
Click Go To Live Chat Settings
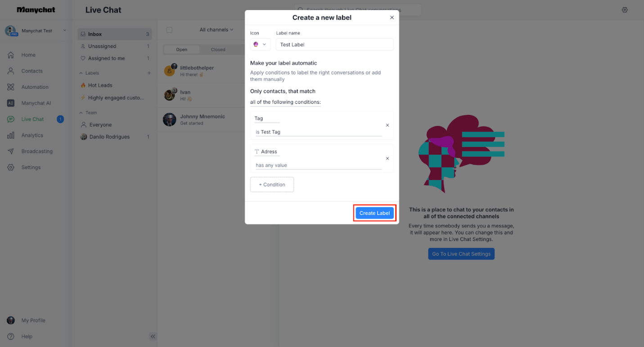tap(461, 254)
